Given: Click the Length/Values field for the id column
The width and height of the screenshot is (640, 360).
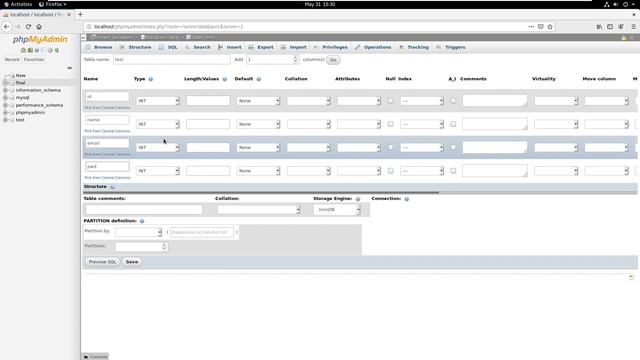Looking at the screenshot, I should click(x=208, y=101).
